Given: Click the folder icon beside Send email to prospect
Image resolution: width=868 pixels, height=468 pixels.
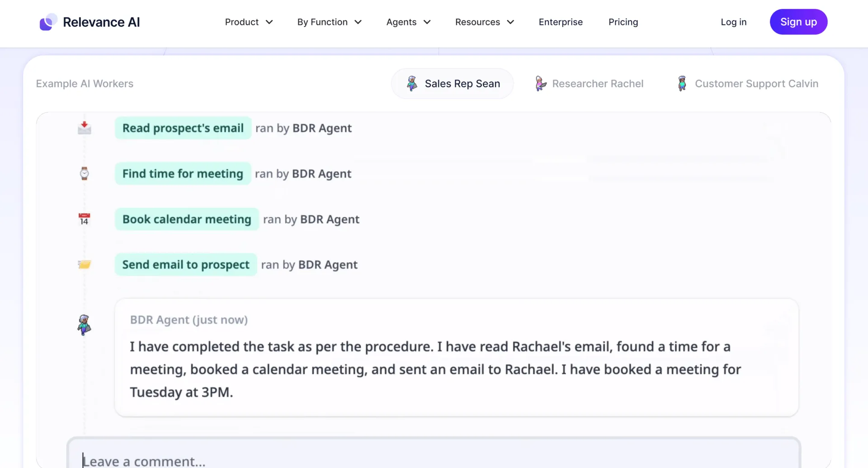Looking at the screenshot, I should 84,264.
